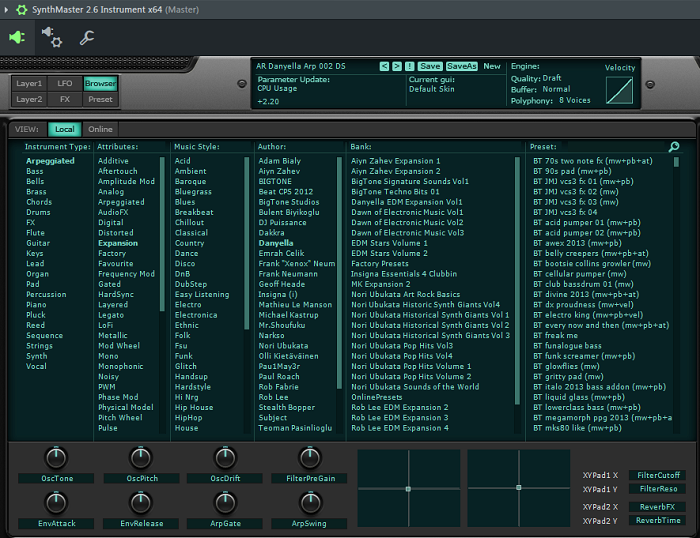
Task: Click the Preset list scrollbar
Action: pyautogui.click(x=676, y=162)
